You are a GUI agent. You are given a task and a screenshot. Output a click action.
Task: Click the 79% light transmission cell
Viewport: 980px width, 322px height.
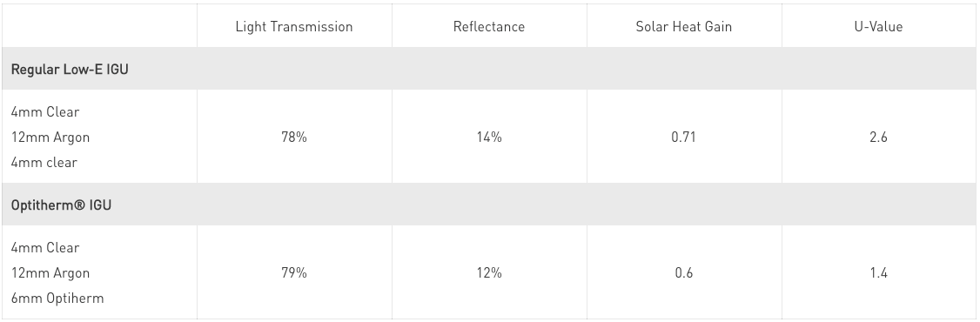(x=294, y=272)
